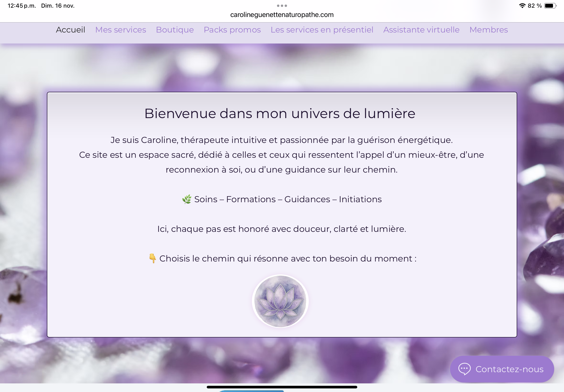Viewport: 564px width, 392px height.
Task: Tap the three-dot multitasking icon at top
Action: coord(282,5)
